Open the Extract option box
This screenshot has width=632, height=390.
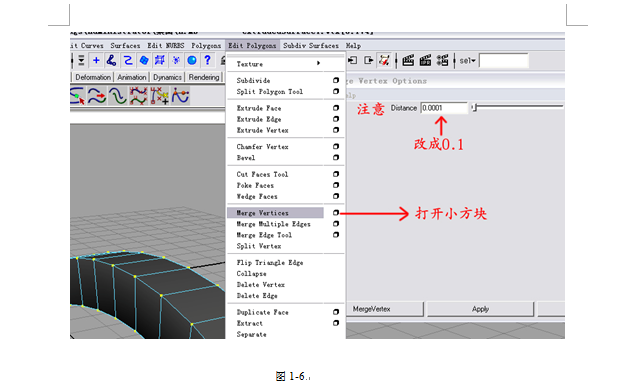[x=336, y=323]
